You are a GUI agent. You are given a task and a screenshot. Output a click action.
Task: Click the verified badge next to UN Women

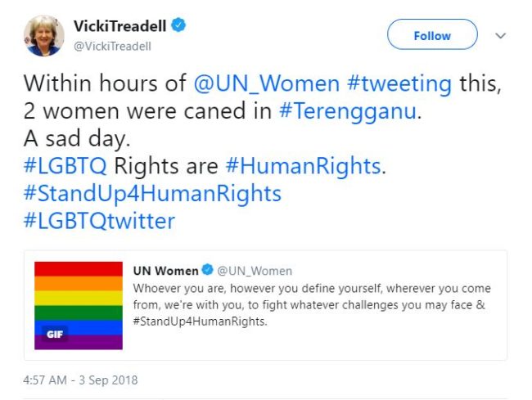coord(207,271)
